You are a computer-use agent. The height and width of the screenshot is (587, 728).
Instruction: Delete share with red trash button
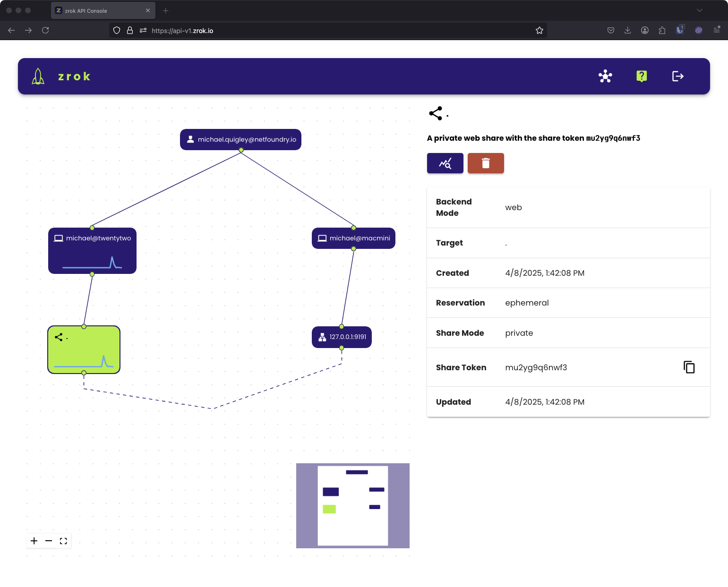coord(486,163)
